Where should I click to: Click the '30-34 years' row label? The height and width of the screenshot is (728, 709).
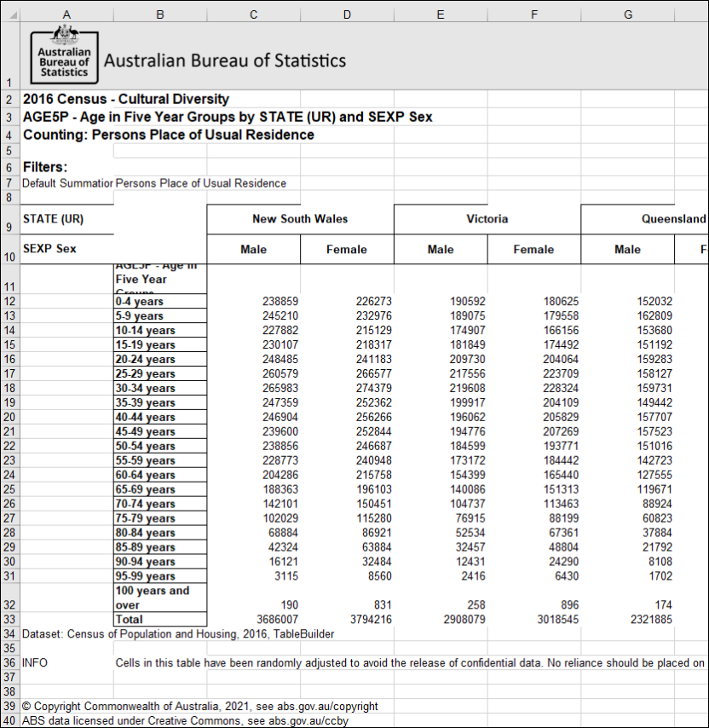pyautogui.click(x=160, y=388)
